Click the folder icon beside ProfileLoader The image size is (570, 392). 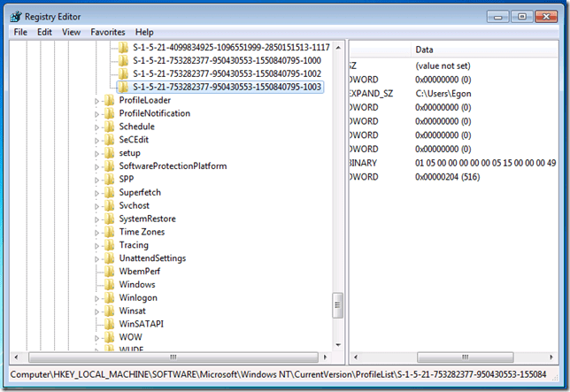(110, 100)
